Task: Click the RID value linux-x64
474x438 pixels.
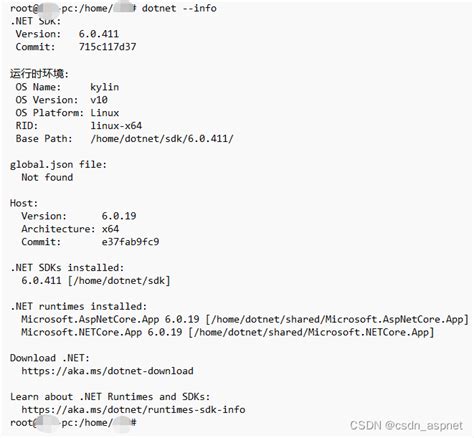Action: point(116,126)
